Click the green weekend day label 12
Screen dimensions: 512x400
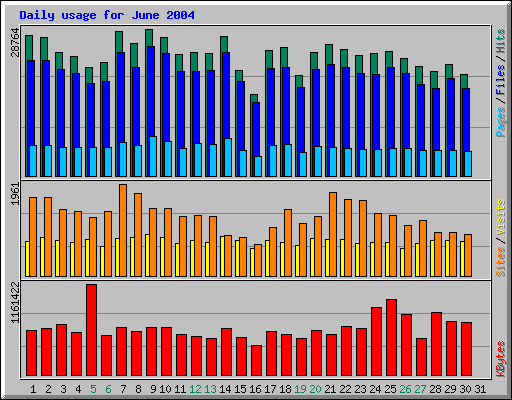point(195,389)
